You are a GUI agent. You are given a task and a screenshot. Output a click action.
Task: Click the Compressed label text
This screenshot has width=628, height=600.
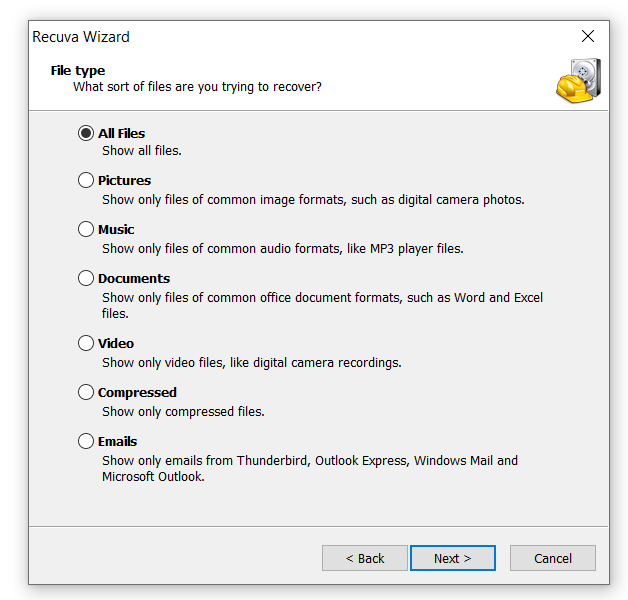tap(137, 392)
